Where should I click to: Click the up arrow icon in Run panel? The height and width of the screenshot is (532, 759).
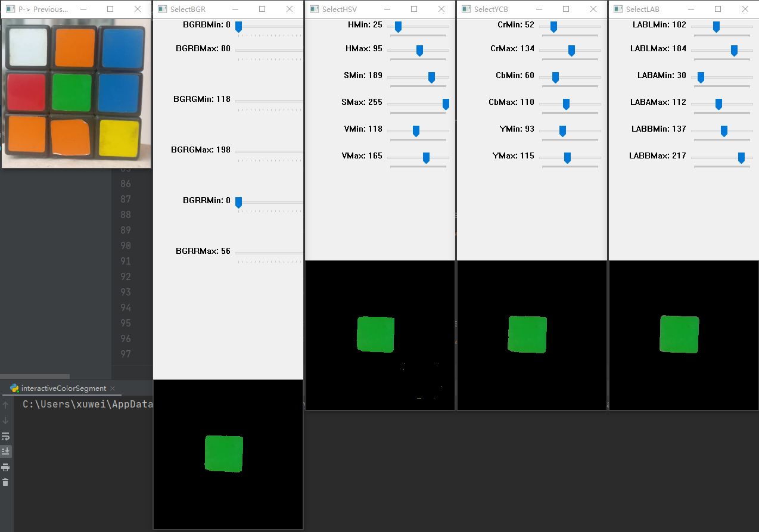(5, 405)
